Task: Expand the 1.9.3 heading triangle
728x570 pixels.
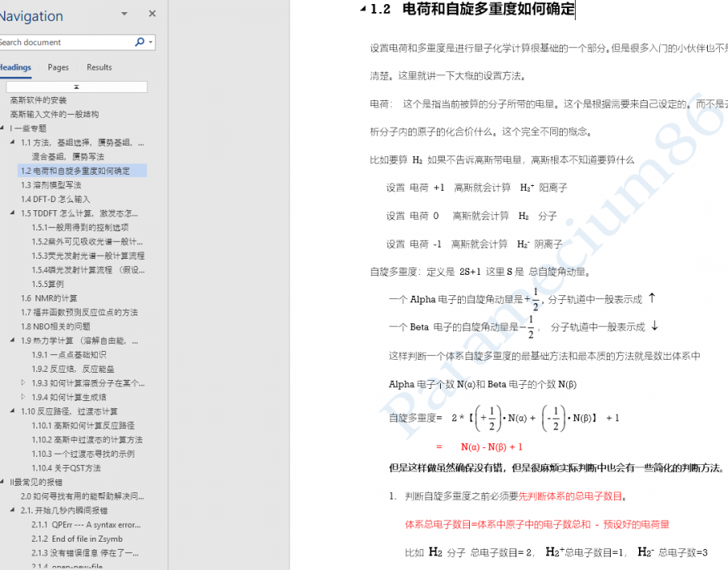Action: point(23,383)
